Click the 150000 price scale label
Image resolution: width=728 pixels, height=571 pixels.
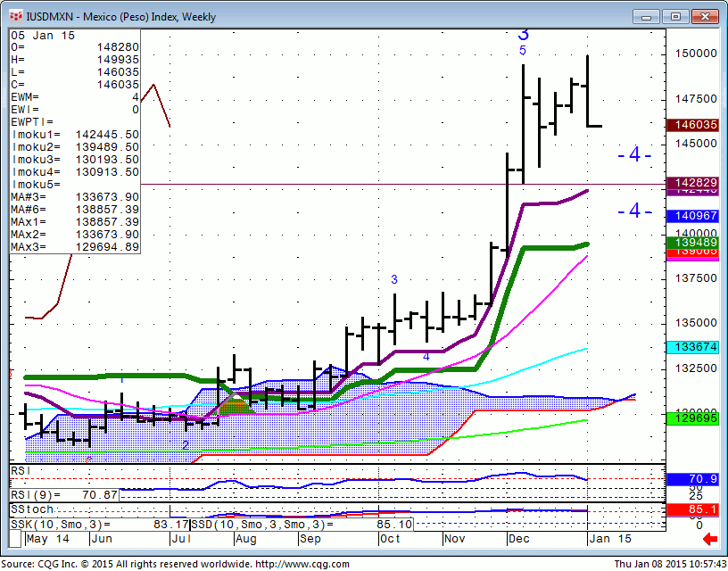(x=696, y=54)
